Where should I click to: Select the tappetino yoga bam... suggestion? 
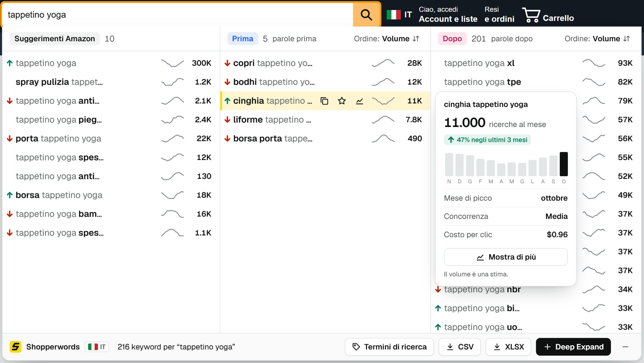pyautogui.click(x=59, y=214)
